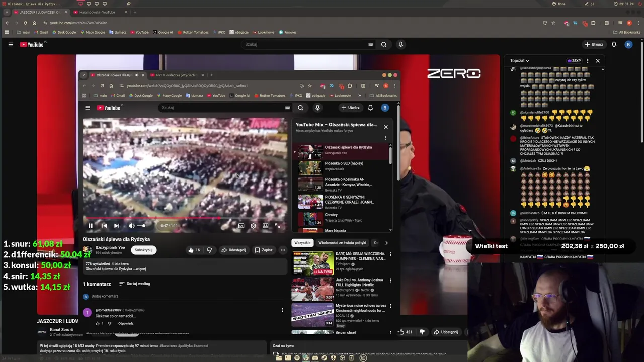
Task: Open the apps grid icon in the bookmarks bar
Action: (x=7, y=32)
